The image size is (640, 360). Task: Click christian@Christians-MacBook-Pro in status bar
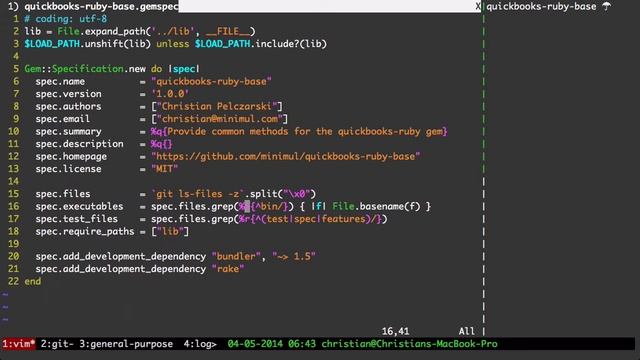(x=409, y=344)
